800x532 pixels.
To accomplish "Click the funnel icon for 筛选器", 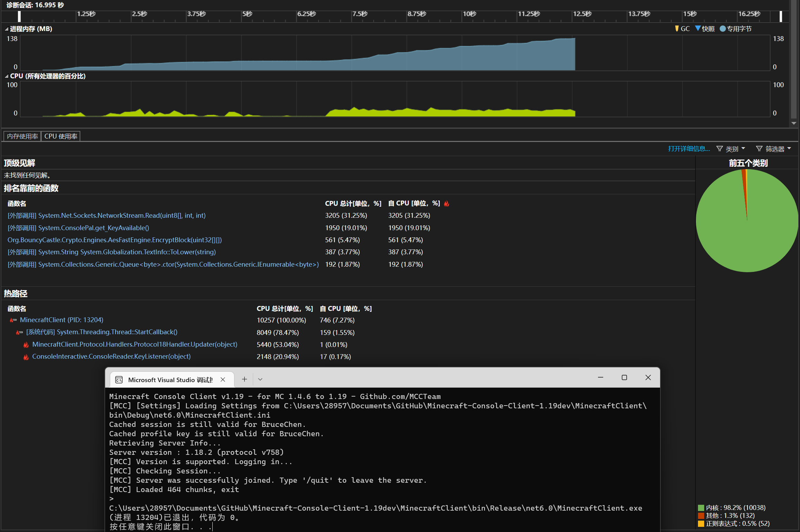I will [759, 149].
